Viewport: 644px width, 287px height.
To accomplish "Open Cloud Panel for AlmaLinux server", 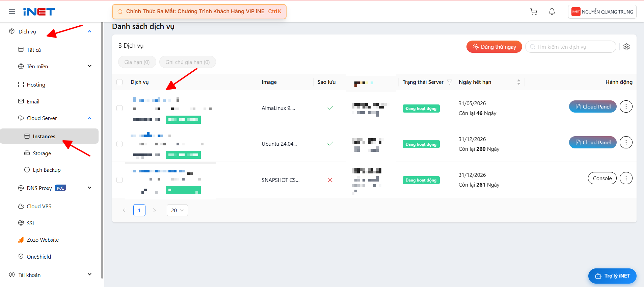I will 593,106.
